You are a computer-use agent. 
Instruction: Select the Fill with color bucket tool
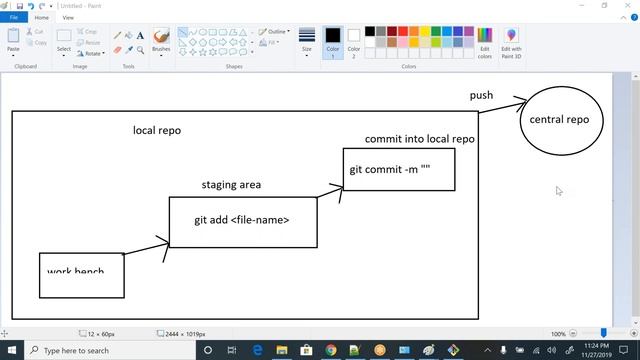coord(129,36)
